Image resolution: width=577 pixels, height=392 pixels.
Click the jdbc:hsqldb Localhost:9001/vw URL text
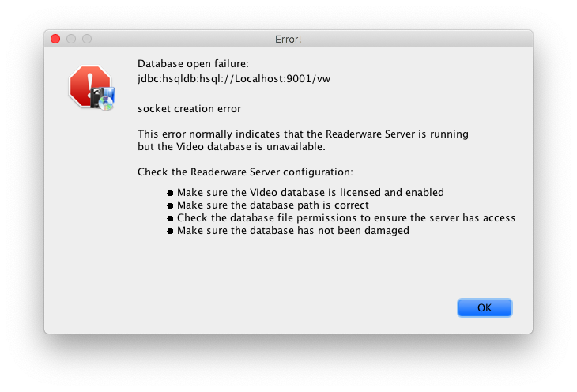234,79
